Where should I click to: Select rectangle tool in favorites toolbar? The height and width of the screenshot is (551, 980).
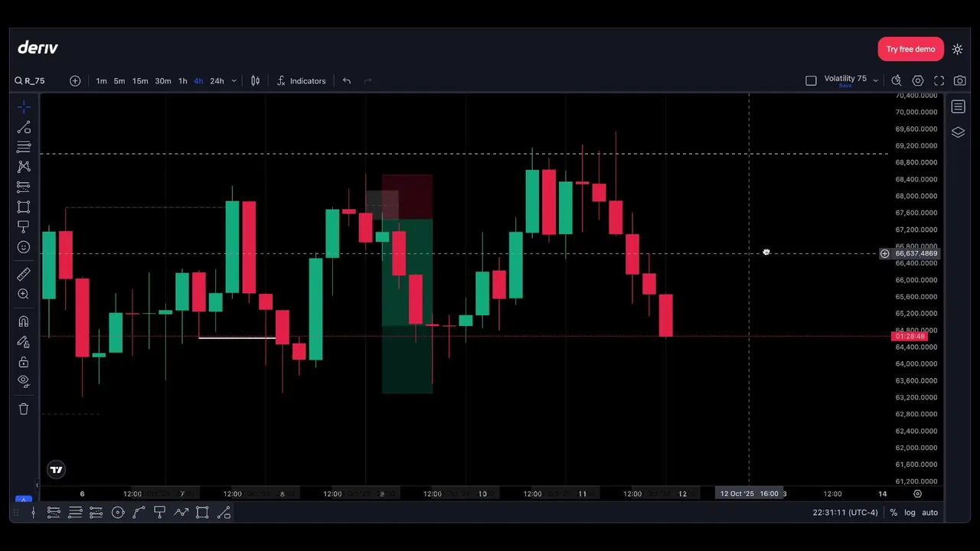tap(202, 513)
